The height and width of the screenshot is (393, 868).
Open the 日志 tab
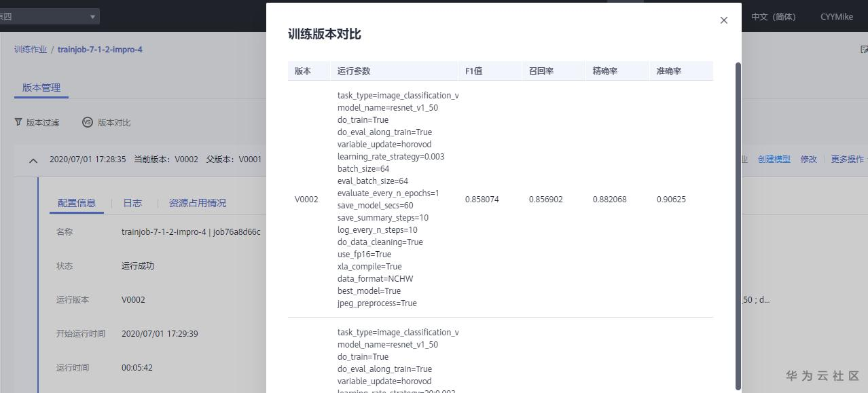132,203
